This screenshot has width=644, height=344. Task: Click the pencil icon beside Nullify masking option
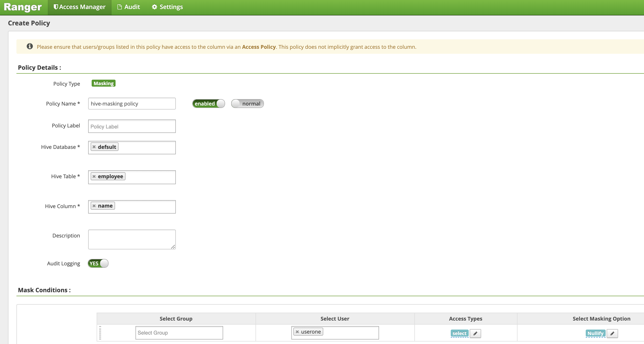pos(612,333)
